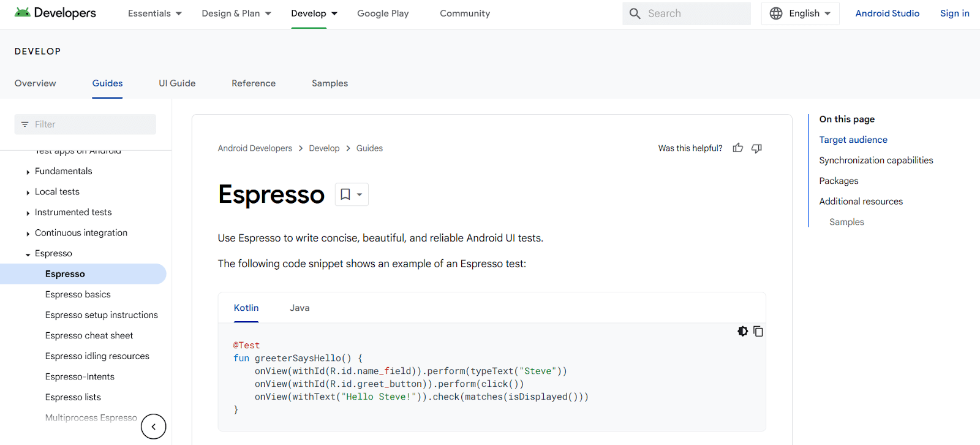Click the thumbs up helpful icon
The height and width of the screenshot is (445, 980).
point(737,148)
